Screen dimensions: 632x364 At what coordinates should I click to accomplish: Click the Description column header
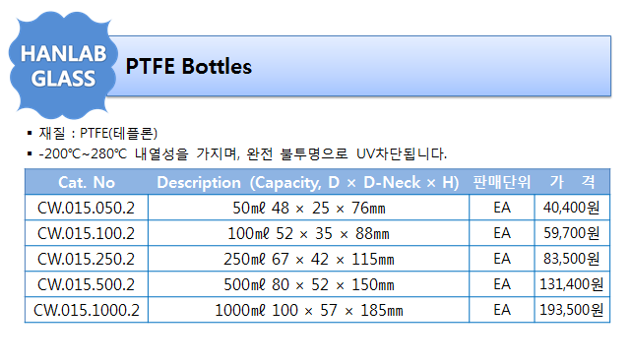[308, 182]
